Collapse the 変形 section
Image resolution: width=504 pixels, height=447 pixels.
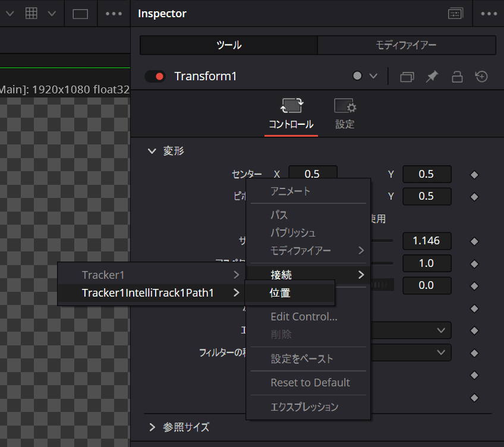coord(152,151)
